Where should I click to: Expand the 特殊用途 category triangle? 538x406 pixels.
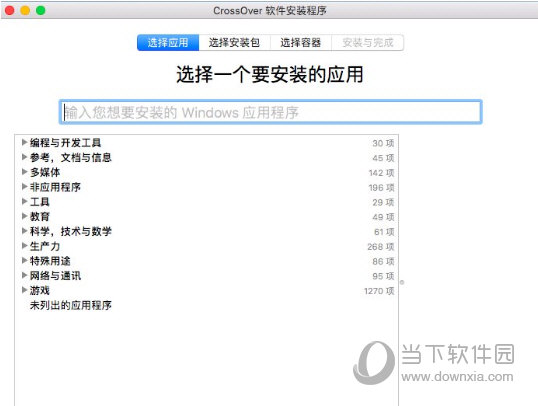(24, 260)
